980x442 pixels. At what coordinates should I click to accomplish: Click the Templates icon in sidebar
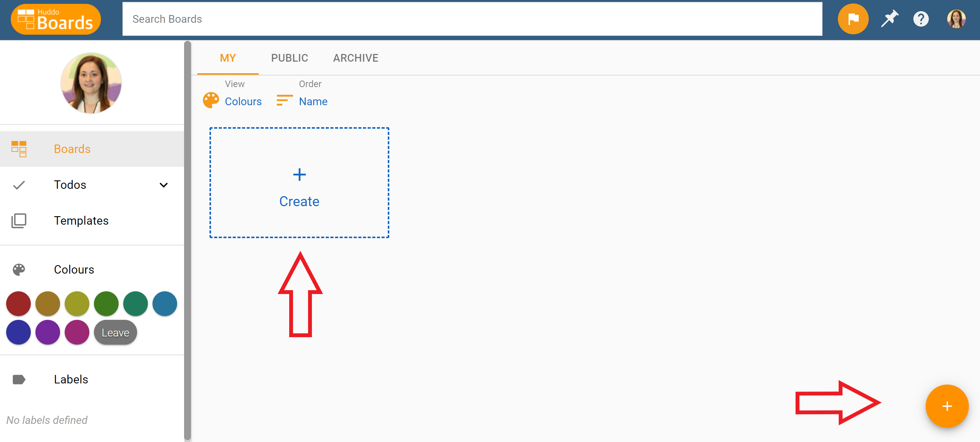19,221
